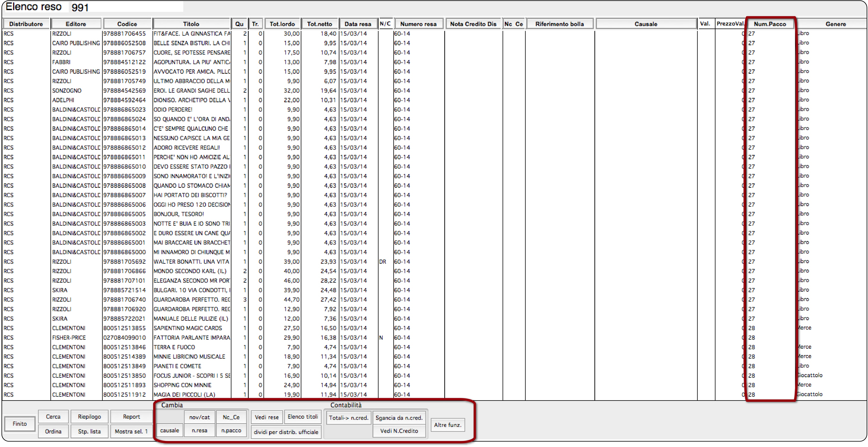Click Nota Credito Dis column header
Viewport: 868px width, 447px height.
(x=473, y=24)
